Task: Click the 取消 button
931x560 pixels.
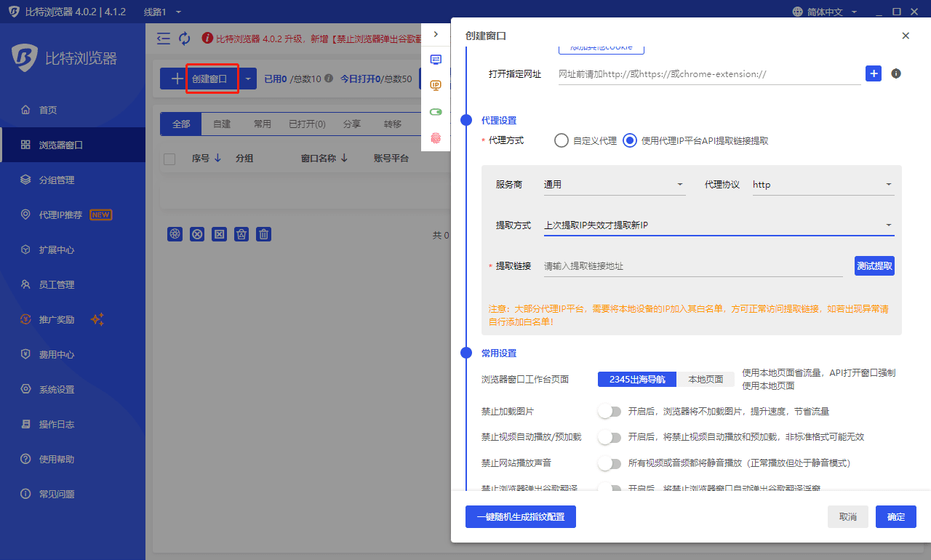Action: tap(848, 516)
